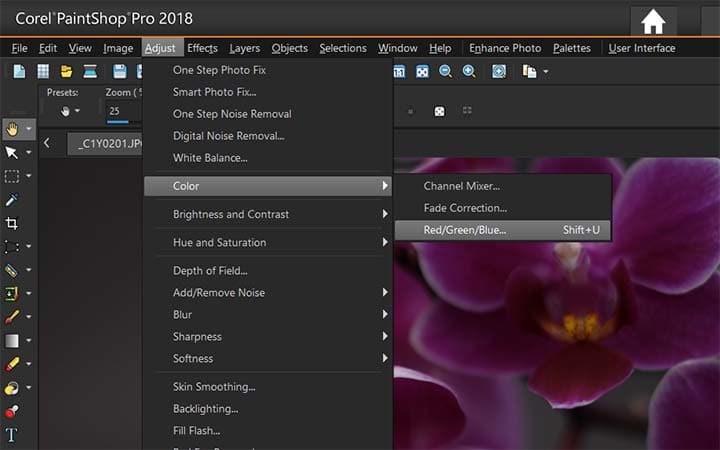
Task: Select the rectangular Selection tool
Action: click(11, 176)
